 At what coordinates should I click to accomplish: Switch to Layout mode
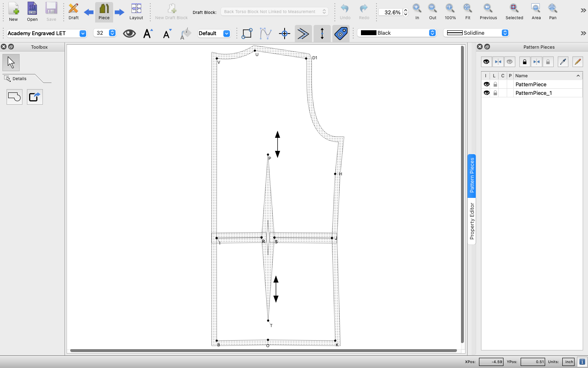pos(136,12)
